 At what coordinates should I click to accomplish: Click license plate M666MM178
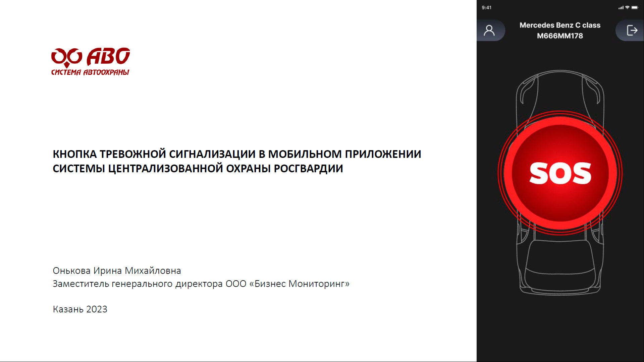(x=560, y=36)
